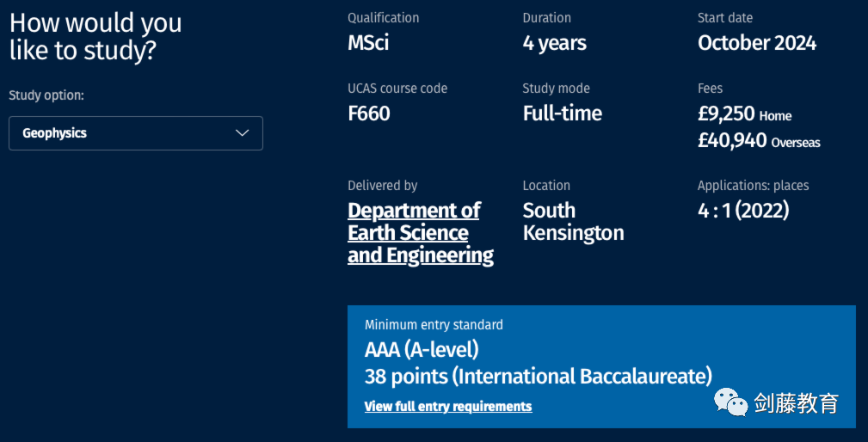This screenshot has height=442, width=868.
Task: Click the South Kensington location text
Action: 573,222
